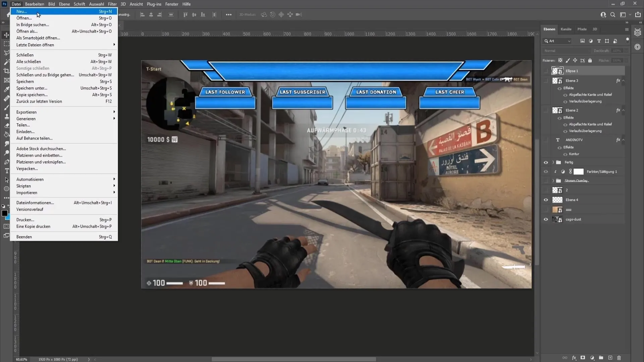Filter layers by text type
The width and height of the screenshot is (644, 362).
599,41
